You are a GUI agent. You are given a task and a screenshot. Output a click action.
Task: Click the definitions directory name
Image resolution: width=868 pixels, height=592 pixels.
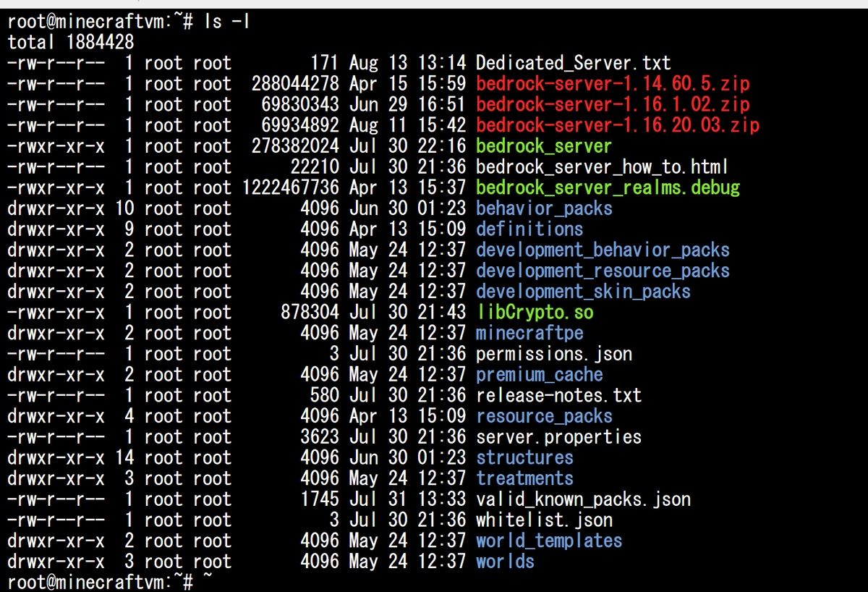tap(529, 230)
